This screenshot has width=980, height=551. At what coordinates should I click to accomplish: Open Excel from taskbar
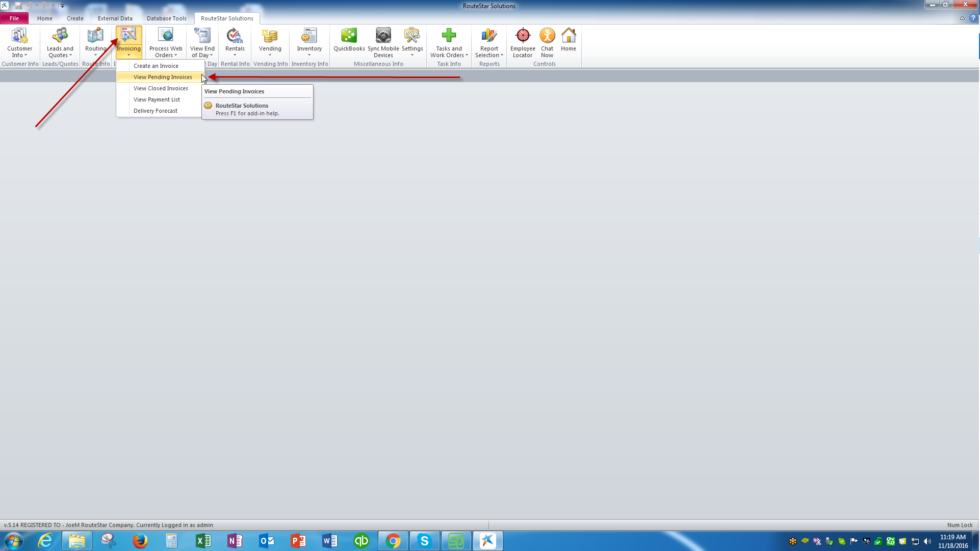point(203,541)
